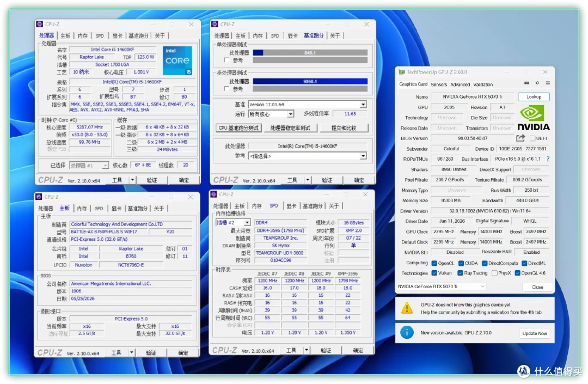Switch to Sensors tab in GPU-Z
Viewport: 588px width, 384px height.
click(x=439, y=84)
